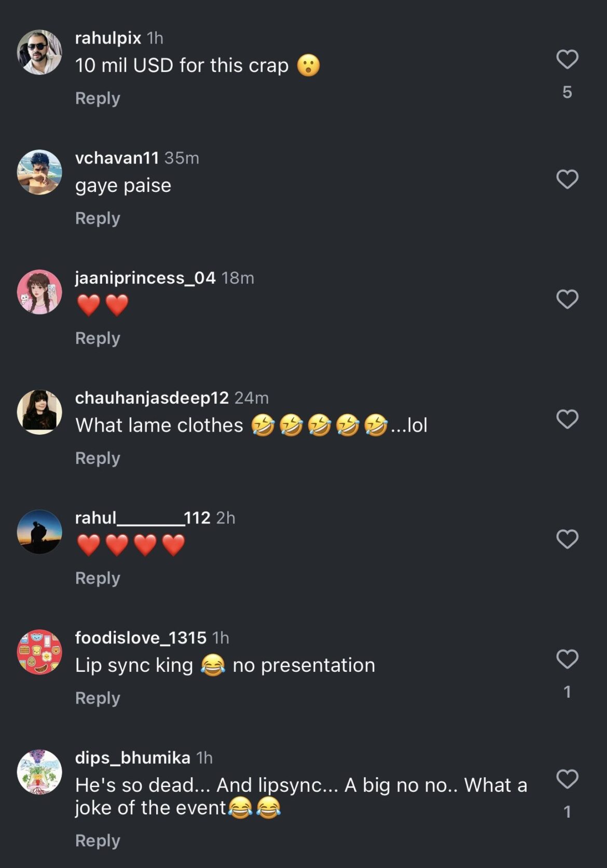
Task: Like foodislove_1315's 'Lip sync king' comment
Action: pos(567,659)
